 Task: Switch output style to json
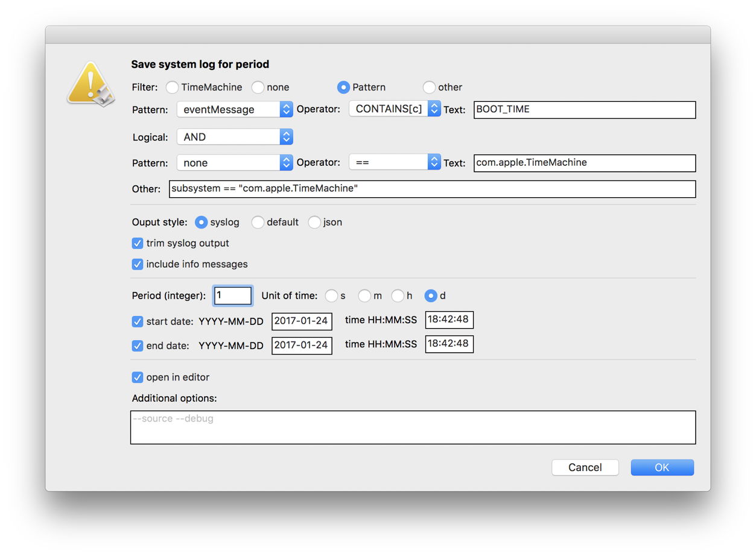point(314,222)
